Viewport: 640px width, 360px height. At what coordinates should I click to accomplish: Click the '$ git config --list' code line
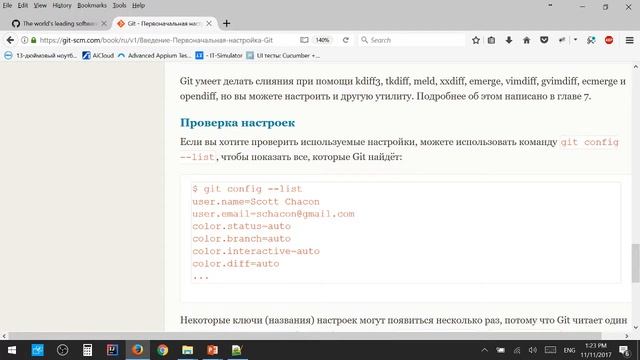click(x=247, y=189)
